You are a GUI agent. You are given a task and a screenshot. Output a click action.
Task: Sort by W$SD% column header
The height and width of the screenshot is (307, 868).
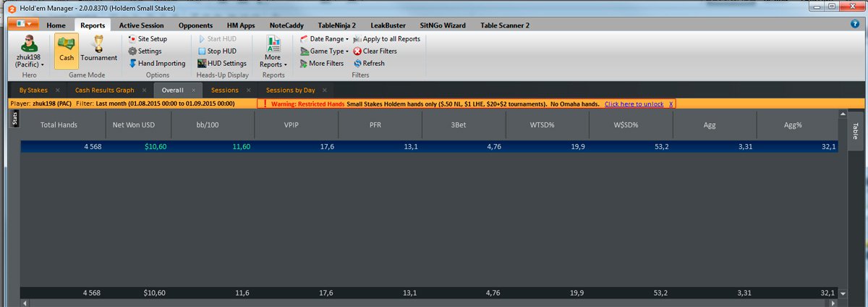tap(631, 125)
